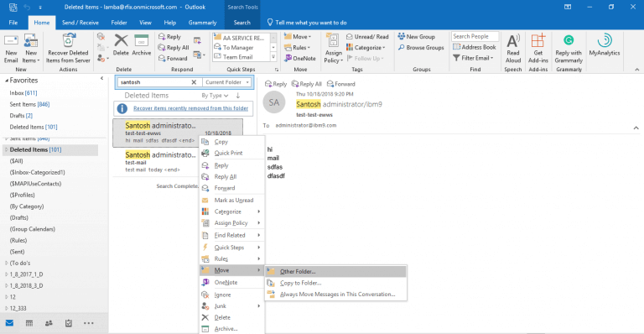Viewport: 644px width, 334px height.
Task: Open the Categorize dropdown in ribbon
Action: click(366, 48)
